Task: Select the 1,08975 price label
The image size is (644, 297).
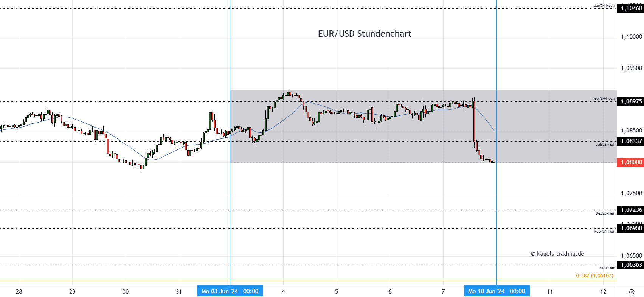Action: pos(630,101)
